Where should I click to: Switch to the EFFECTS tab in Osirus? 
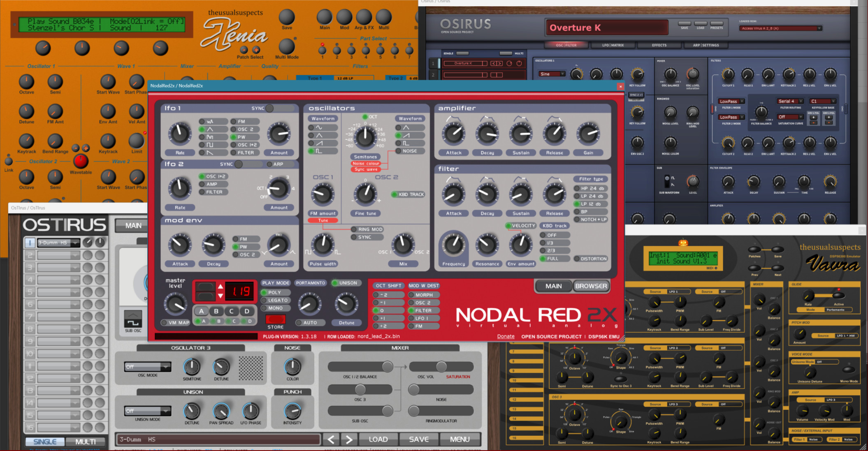[x=659, y=45]
